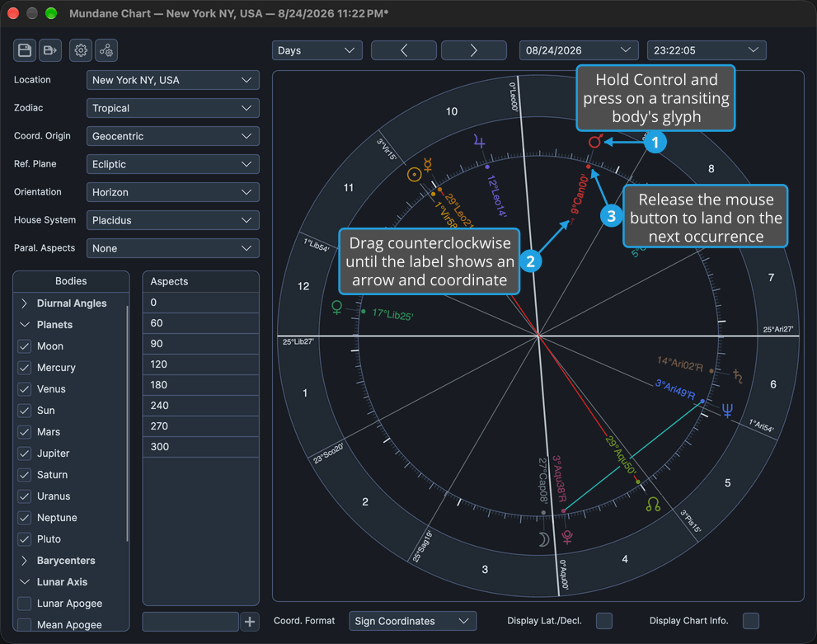Open the Ref. Plane dropdown
817x644 pixels.
click(x=172, y=164)
